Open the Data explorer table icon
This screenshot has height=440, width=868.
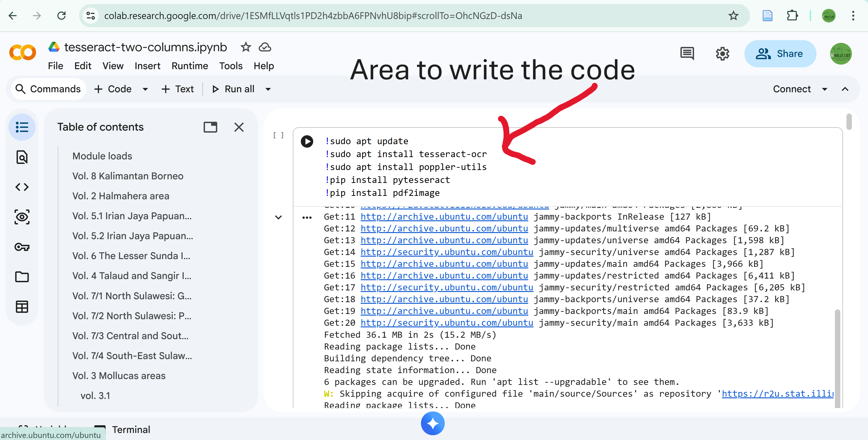tap(22, 306)
